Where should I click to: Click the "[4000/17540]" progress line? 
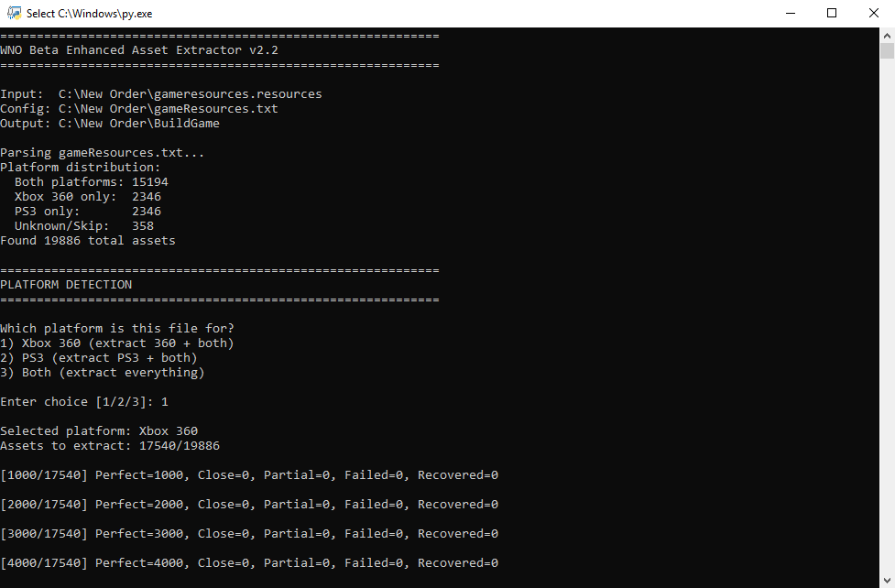[249, 563]
